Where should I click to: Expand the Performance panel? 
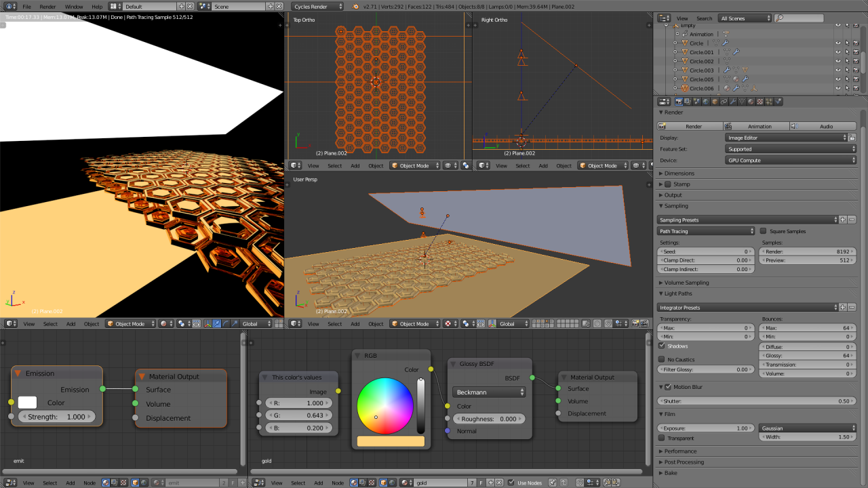coord(680,451)
